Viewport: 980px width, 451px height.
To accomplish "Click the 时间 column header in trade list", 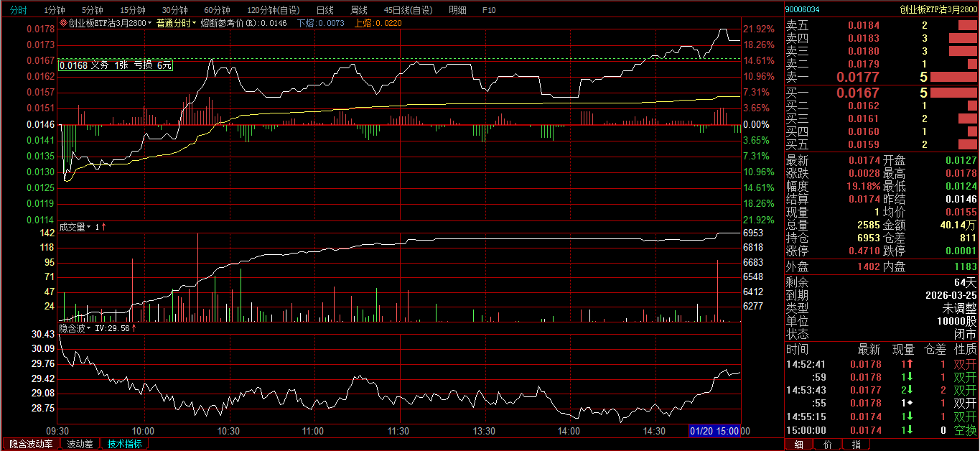I will pyautogui.click(x=797, y=350).
